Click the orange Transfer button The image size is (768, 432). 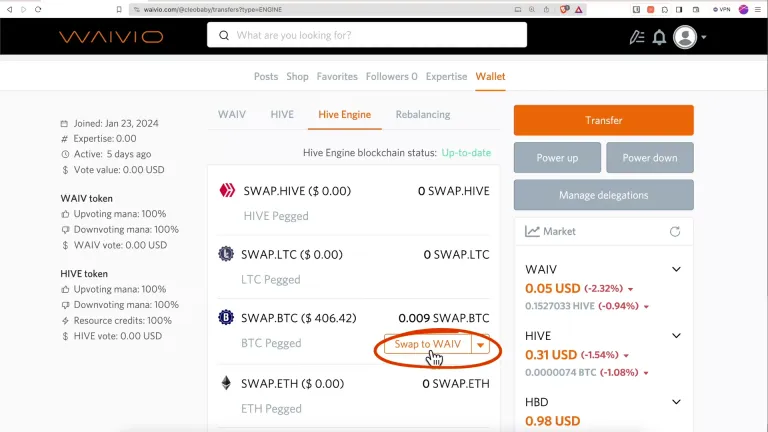pyautogui.click(x=603, y=120)
